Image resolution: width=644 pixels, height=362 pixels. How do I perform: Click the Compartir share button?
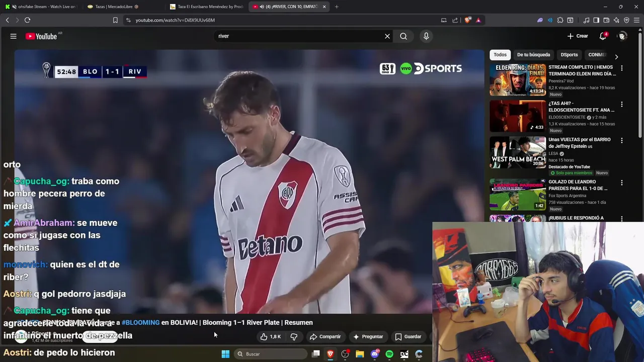326,337
